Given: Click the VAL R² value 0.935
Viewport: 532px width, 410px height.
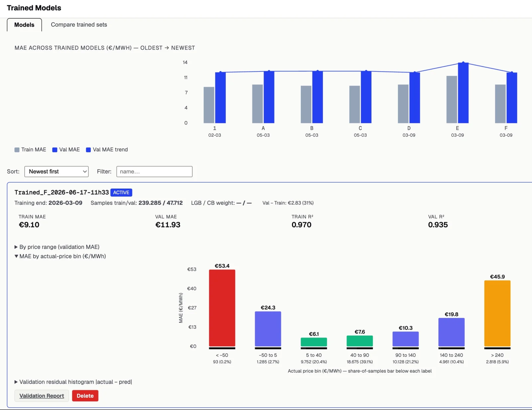Looking at the screenshot, I should 438,225.
